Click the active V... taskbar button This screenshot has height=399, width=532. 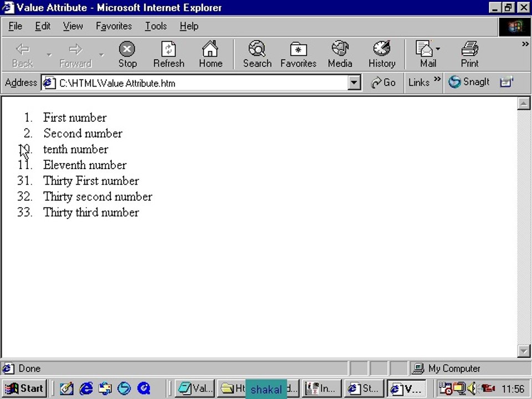point(406,388)
